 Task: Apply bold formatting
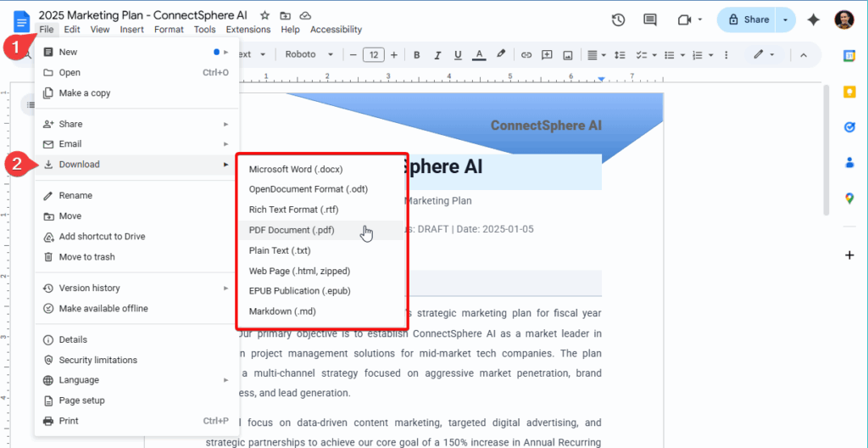(417, 55)
